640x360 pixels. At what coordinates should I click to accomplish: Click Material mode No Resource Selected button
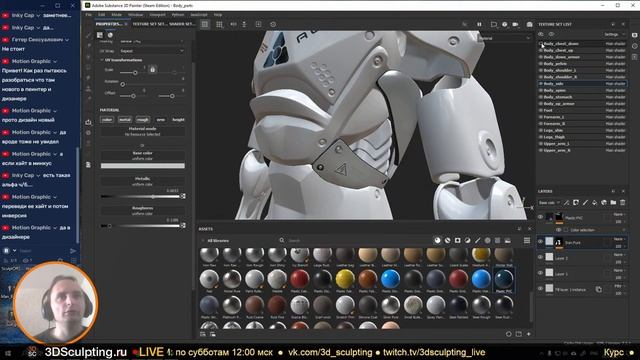point(142,131)
